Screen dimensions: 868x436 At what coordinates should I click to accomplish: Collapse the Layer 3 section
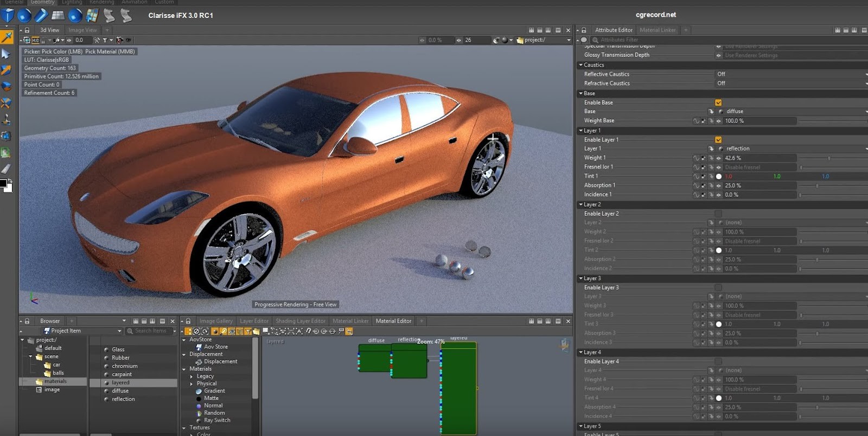click(x=581, y=279)
